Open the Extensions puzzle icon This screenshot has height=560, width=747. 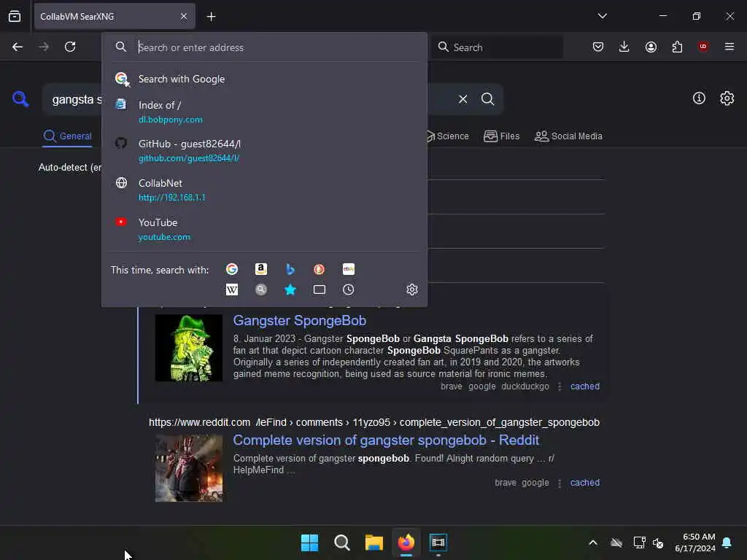[x=677, y=47]
